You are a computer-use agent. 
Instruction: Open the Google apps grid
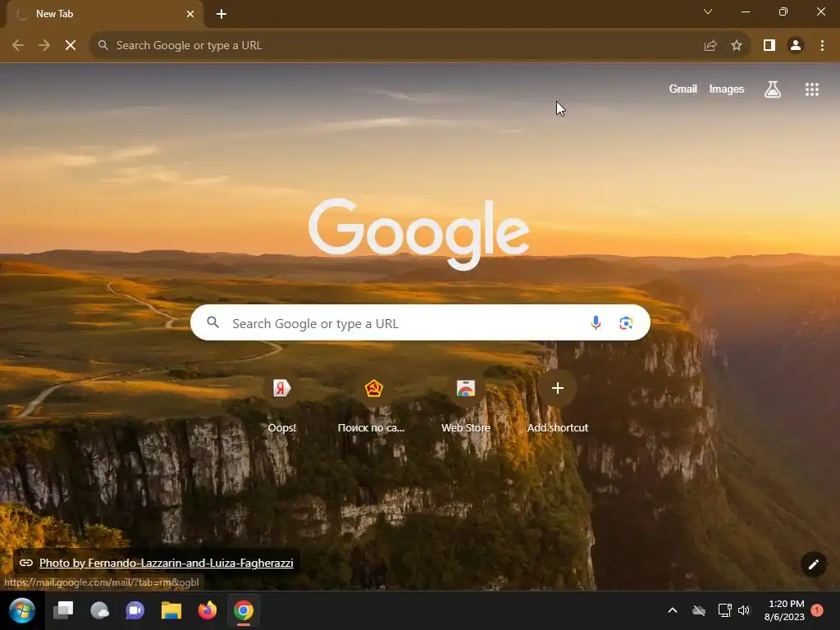click(812, 89)
